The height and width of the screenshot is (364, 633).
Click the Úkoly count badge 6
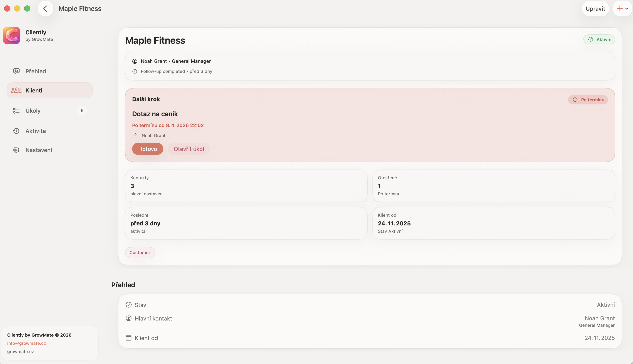tap(82, 111)
